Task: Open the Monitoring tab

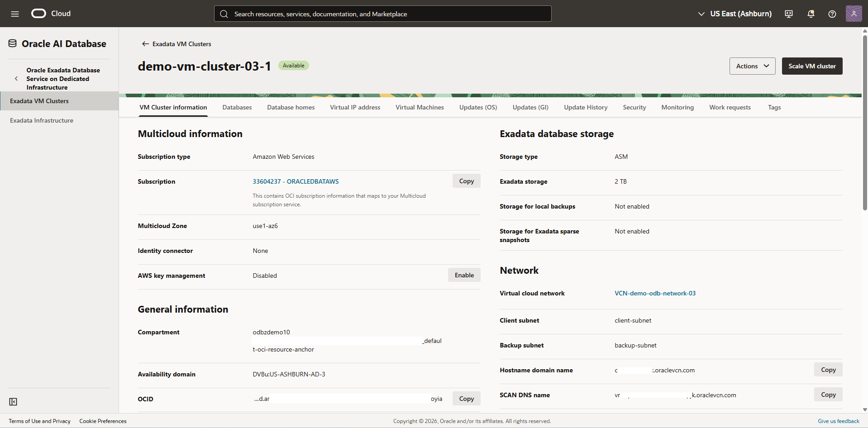Action: pos(677,107)
